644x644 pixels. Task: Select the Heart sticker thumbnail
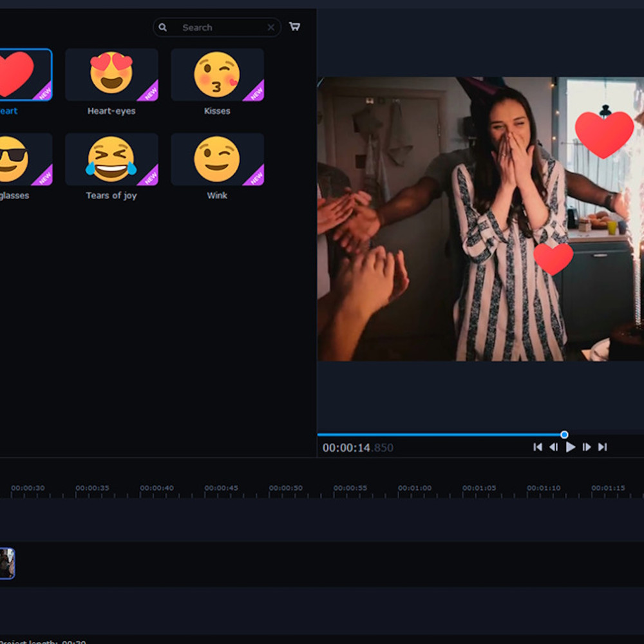point(26,74)
